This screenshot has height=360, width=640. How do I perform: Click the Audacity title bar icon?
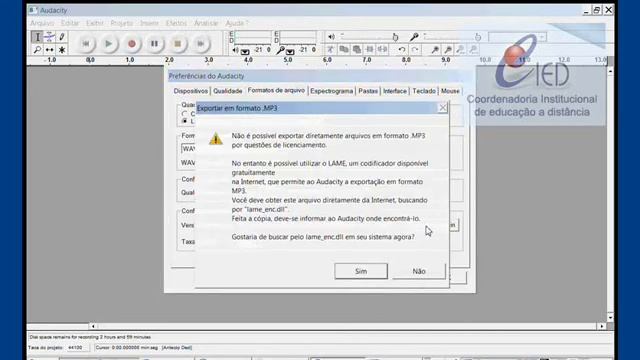[x=33, y=10]
